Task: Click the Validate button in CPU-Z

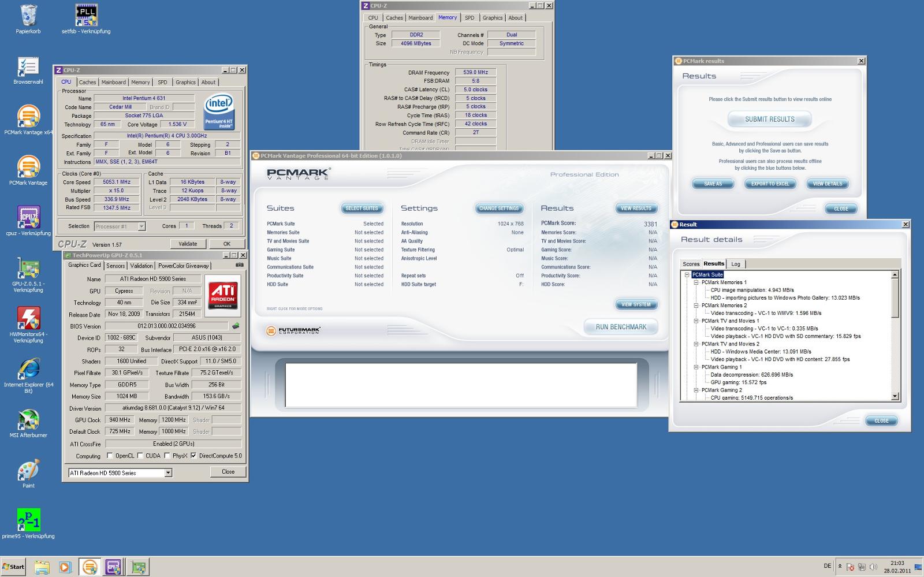Action: point(188,244)
